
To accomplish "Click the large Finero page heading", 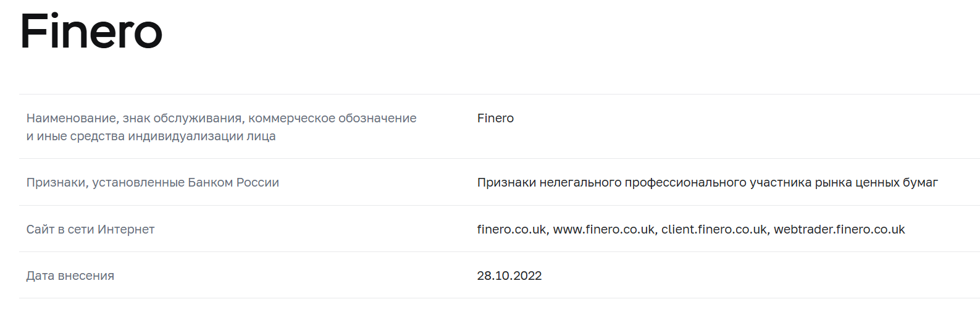I will 91,32.
